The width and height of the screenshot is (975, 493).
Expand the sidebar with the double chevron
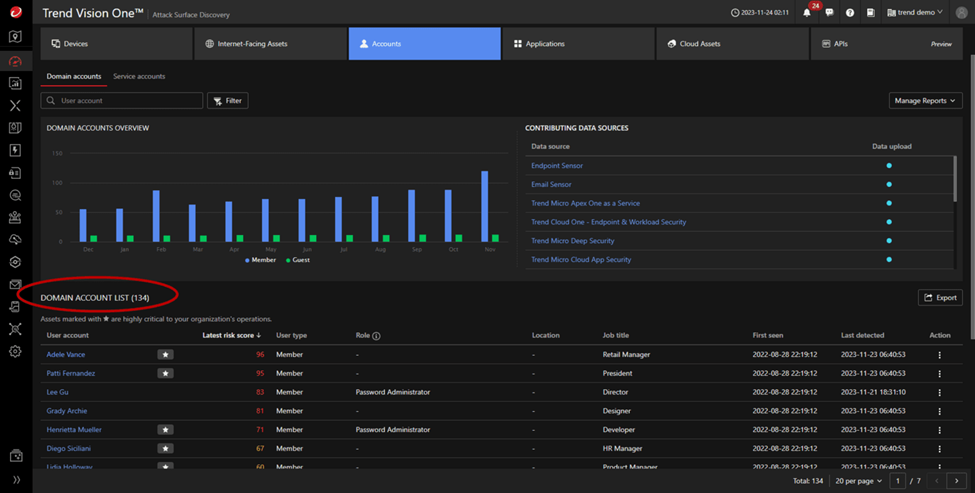point(16,479)
